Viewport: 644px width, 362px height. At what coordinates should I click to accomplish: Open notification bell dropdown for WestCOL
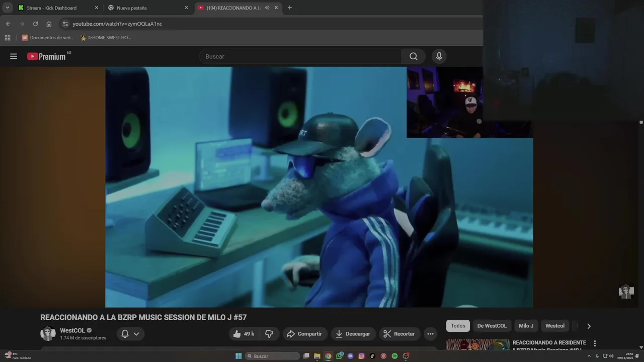(131, 334)
